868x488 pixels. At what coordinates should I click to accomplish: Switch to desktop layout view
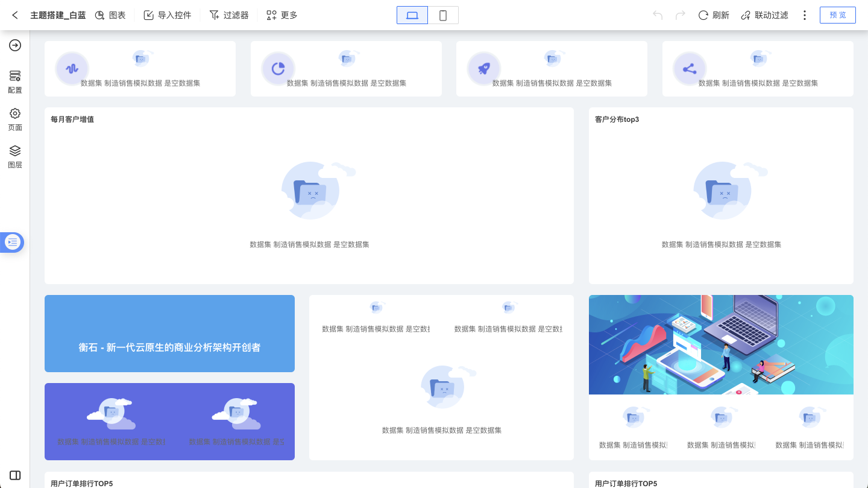412,15
